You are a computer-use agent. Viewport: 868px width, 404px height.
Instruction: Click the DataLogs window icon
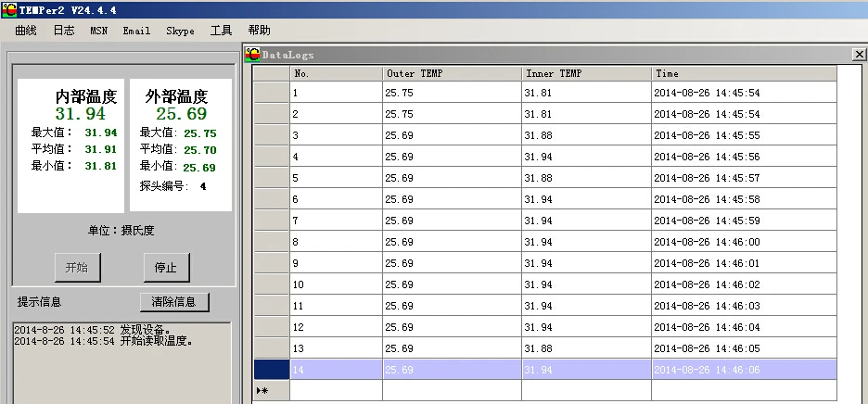click(x=252, y=55)
